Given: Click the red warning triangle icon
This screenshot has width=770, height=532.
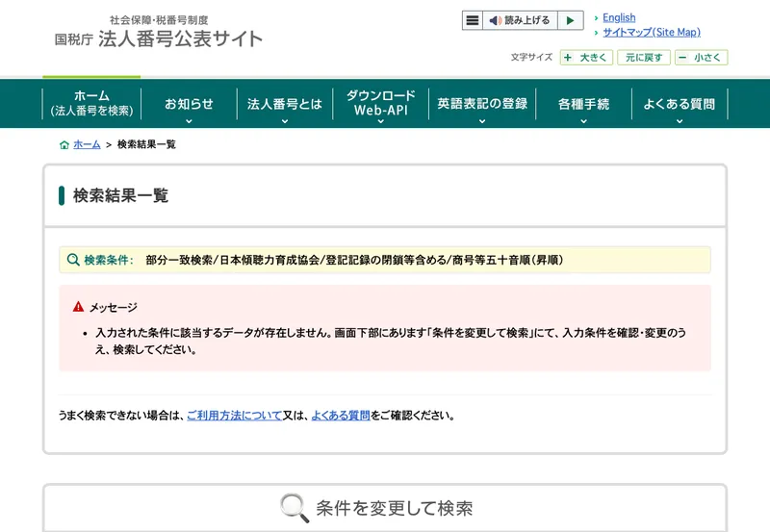Looking at the screenshot, I should [x=78, y=307].
